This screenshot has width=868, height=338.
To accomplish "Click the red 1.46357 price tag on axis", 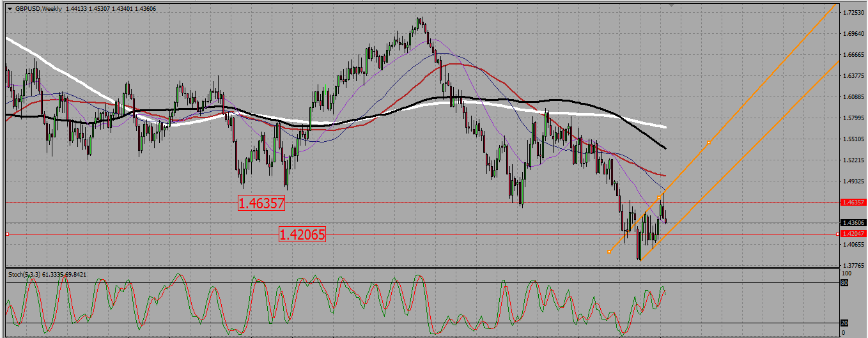I will point(853,202).
